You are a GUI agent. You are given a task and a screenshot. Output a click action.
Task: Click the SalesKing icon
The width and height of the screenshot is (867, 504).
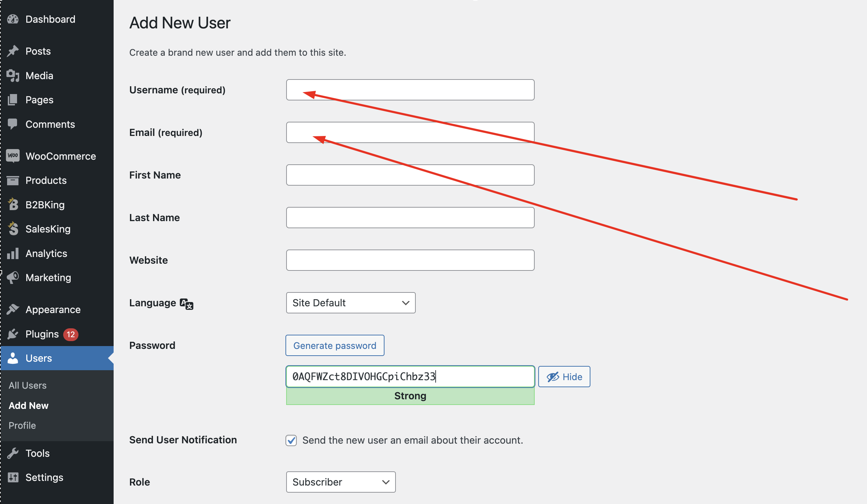pyautogui.click(x=13, y=229)
